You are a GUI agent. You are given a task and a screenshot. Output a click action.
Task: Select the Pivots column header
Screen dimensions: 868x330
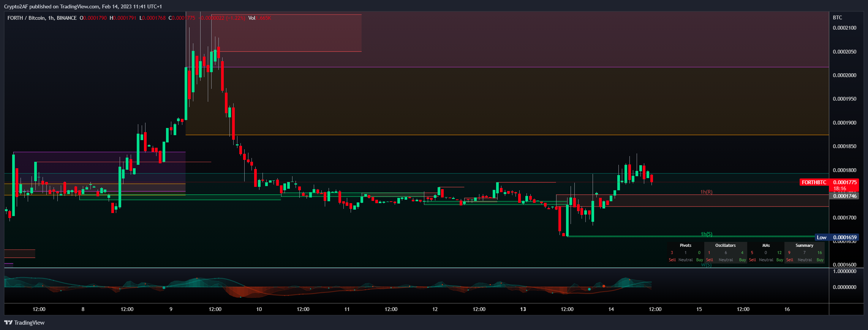pyautogui.click(x=686, y=245)
